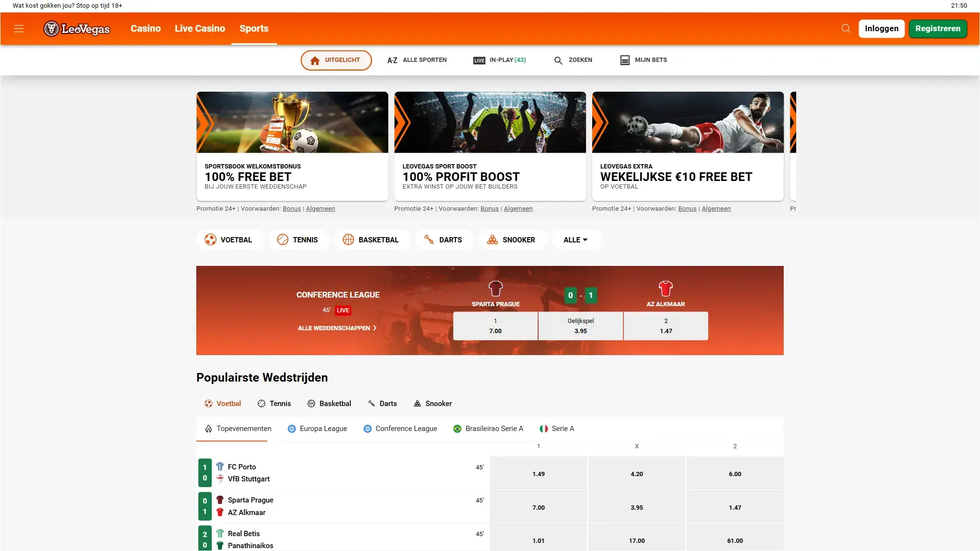
Task: Open Bonus terms under Free Bet promo
Action: [x=292, y=209]
